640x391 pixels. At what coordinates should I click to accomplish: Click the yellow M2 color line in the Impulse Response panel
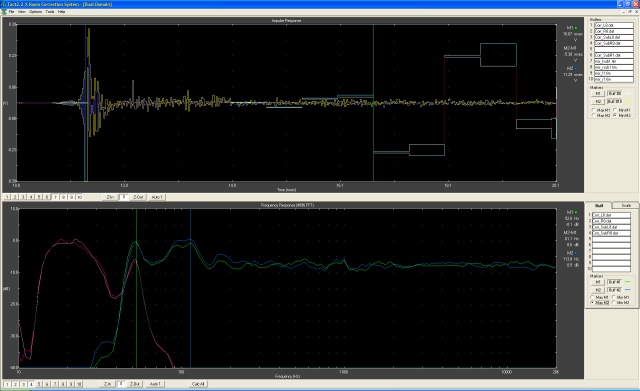[628, 101]
